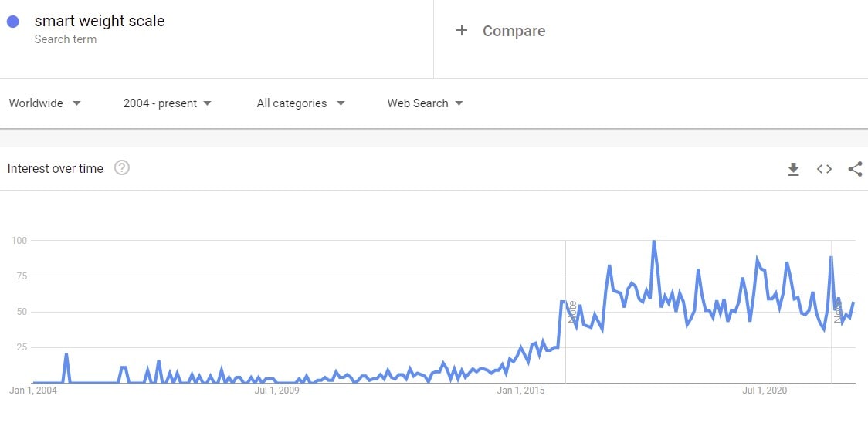The width and height of the screenshot is (868, 426).
Task: Edit the smart weight scale search term
Action: tap(100, 22)
